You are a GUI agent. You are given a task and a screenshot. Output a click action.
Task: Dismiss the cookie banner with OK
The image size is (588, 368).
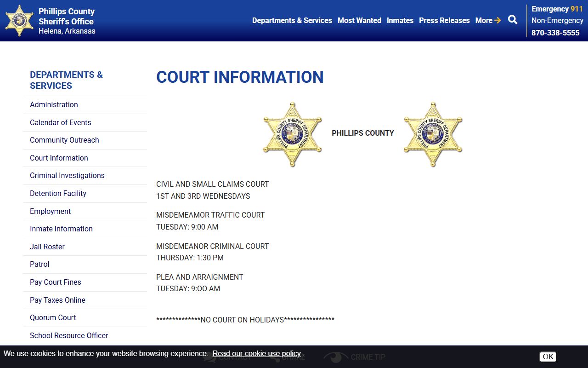tap(548, 356)
